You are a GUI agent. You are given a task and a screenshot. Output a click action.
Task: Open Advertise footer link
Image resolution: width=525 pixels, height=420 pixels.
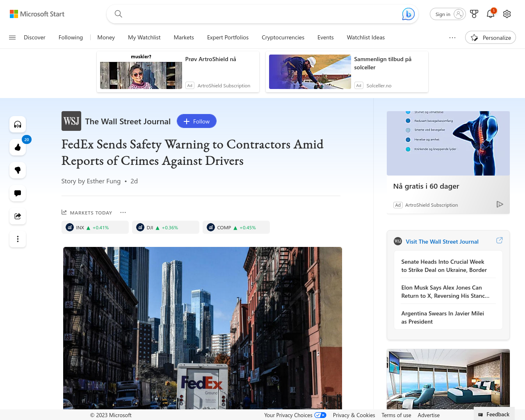pyautogui.click(x=429, y=415)
